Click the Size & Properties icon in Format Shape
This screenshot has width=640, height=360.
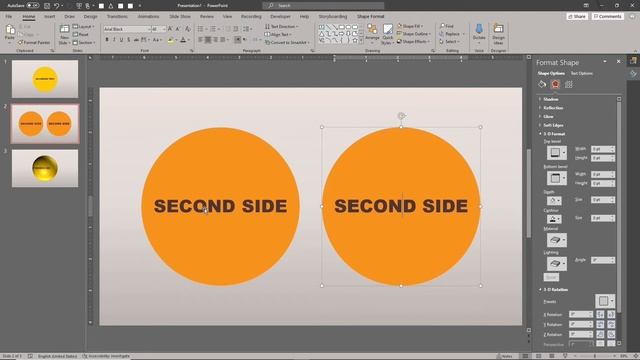pos(569,84)
